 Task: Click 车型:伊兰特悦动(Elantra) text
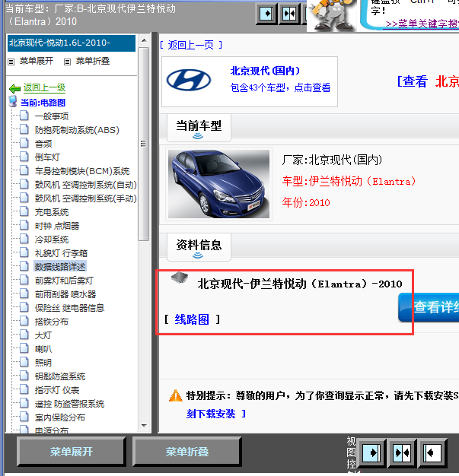[x=349, y=182]
